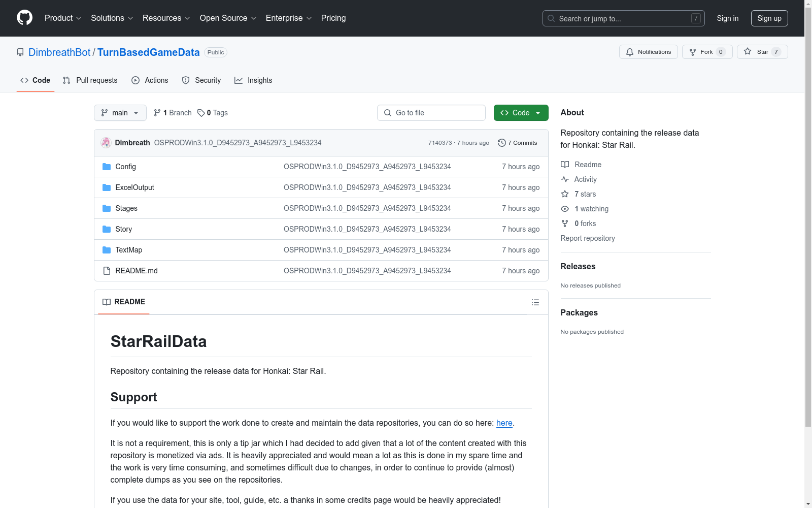Open the here support link

point(504,423)
